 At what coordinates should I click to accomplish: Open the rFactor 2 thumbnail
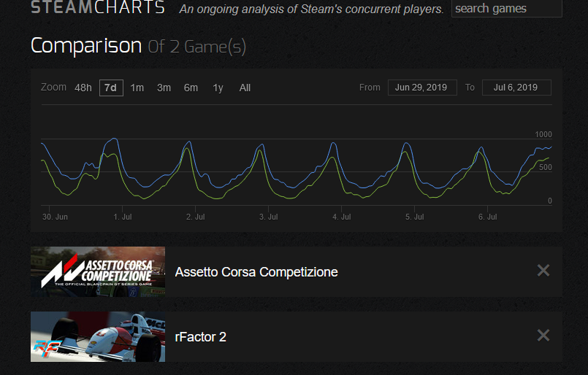click(x=98, y=336)
